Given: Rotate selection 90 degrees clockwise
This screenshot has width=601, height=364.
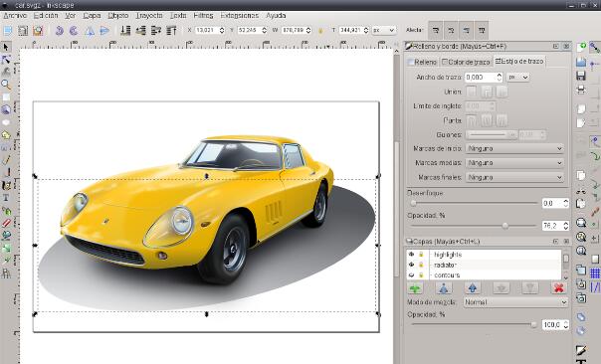Looking at the screenshot, I should click(74, 30).
